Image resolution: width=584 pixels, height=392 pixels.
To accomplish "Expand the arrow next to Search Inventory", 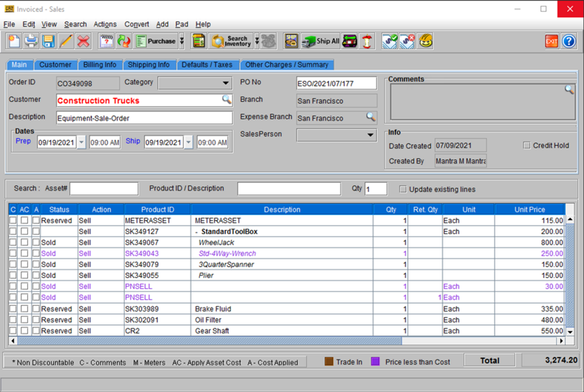I will (257, 41).
